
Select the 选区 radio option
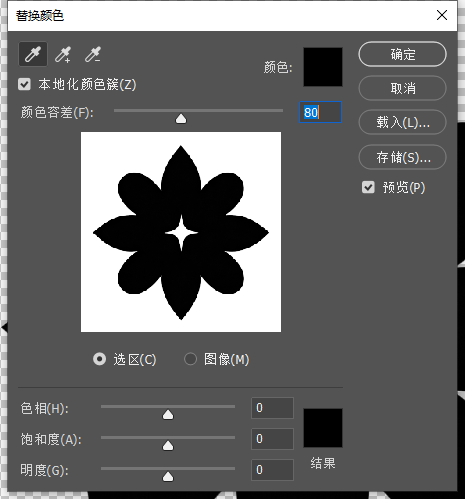(x=99, y=359)
